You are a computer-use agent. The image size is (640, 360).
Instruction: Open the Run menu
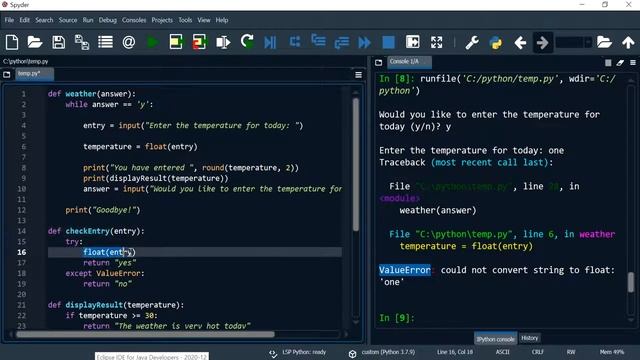tap(88, 20)
